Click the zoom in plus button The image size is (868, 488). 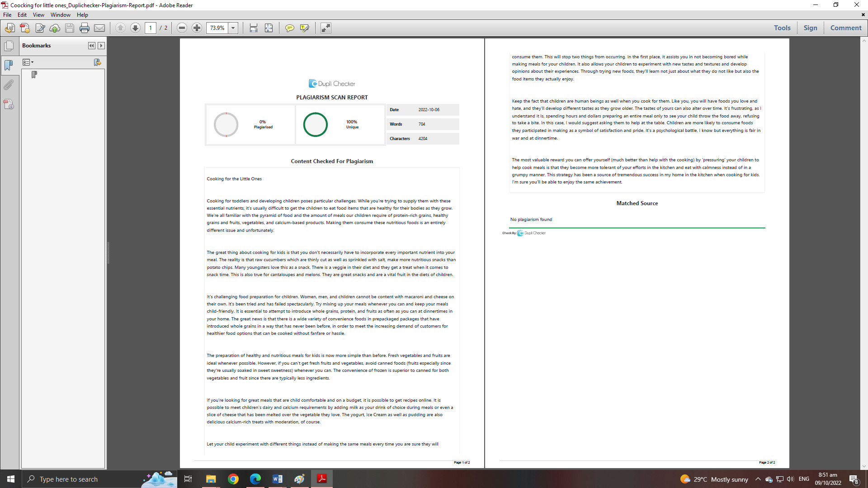click(197, 28)
